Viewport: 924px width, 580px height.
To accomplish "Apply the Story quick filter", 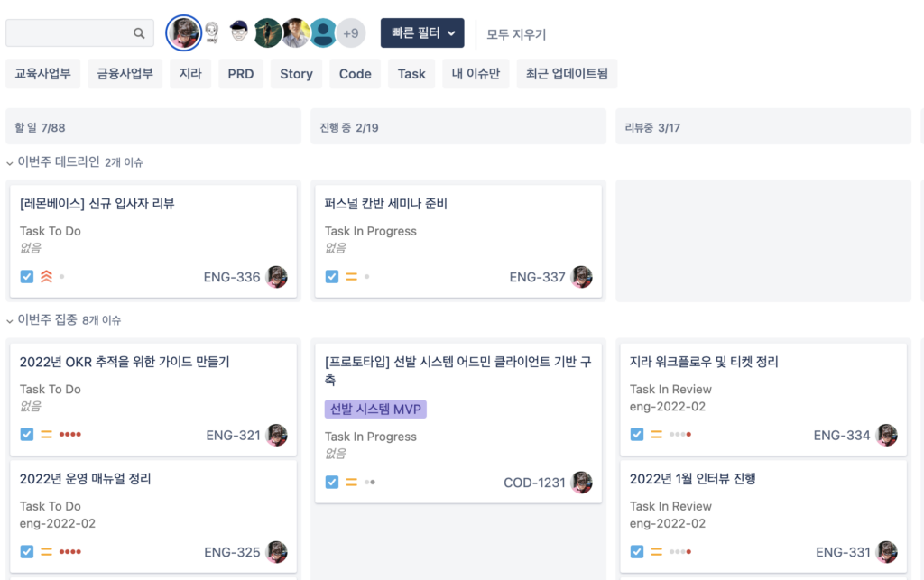I will pyautogui.click(x=296, y=74).
